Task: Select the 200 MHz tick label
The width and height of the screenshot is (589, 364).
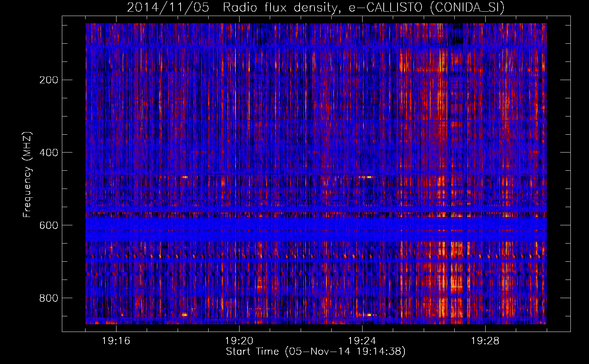Action: [48, 80]
